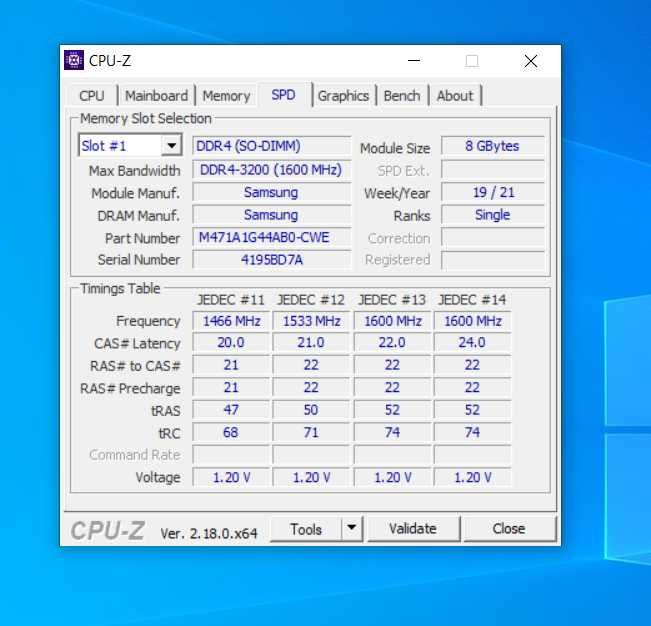The width and height of the screenshot is (651, 626).
Task: Click the tRC value 68
Action: point(231,433)
